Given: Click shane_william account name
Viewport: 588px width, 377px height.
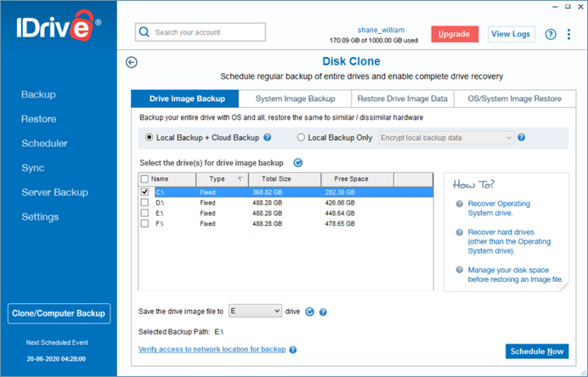Looking at the screenshot, I should [381, 30].
